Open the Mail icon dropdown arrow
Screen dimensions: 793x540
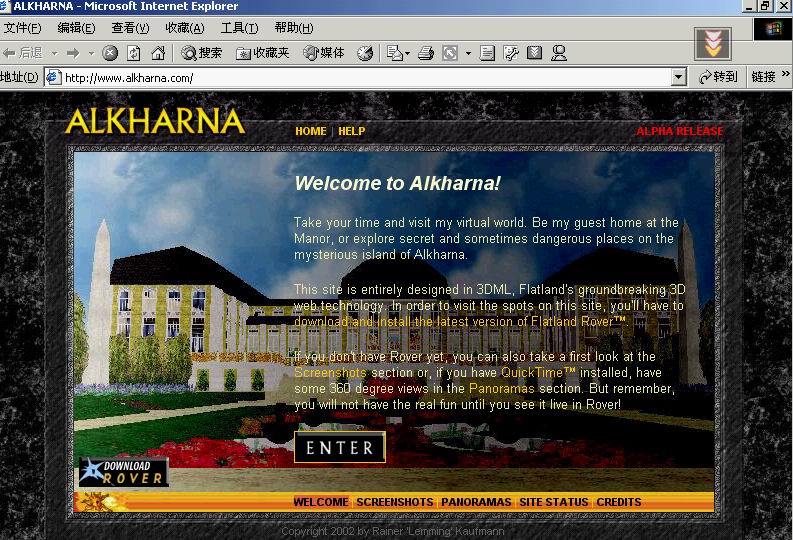tap(408, 53)
